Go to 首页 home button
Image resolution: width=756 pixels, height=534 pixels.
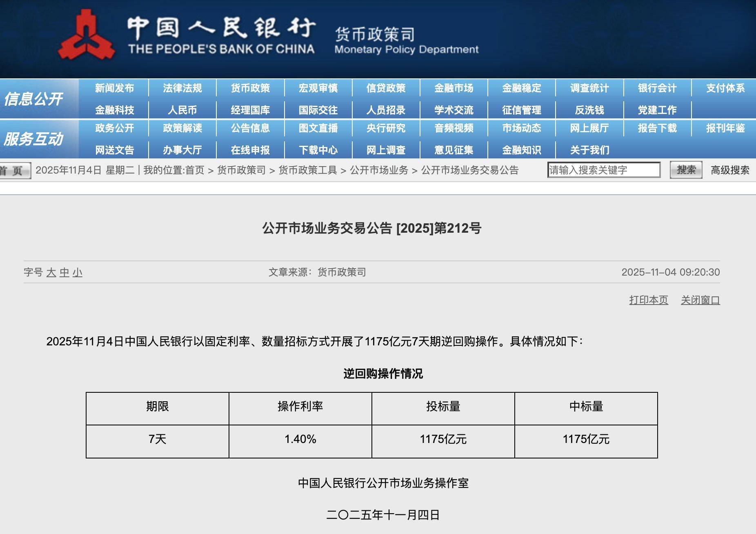click(15, 171)
